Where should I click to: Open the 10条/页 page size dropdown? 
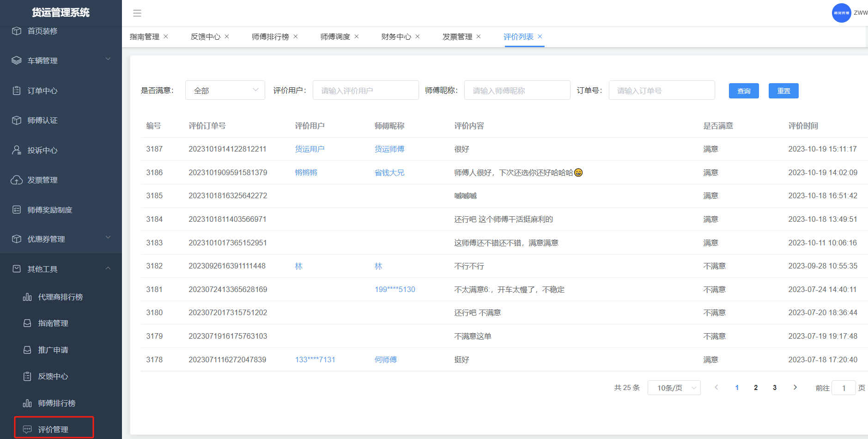click(674, 388)
